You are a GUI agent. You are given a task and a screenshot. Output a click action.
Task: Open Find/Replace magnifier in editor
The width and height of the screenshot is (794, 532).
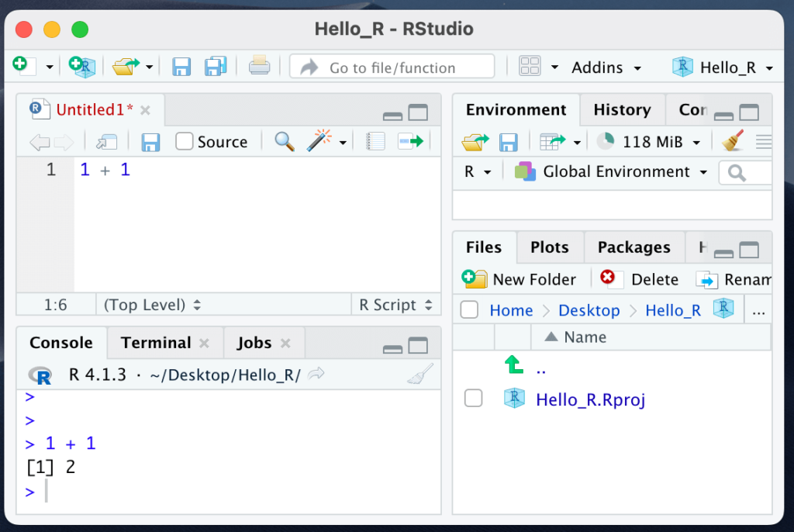pos(285,141)
